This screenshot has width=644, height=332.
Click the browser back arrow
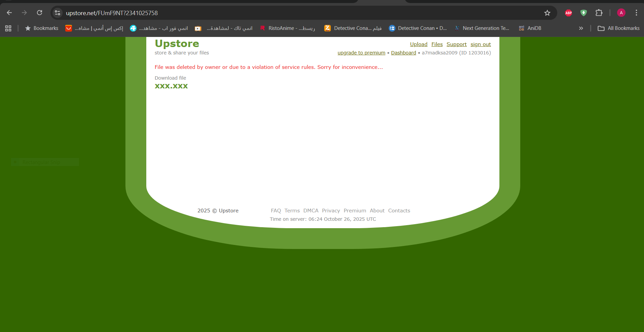click(9, 13)
